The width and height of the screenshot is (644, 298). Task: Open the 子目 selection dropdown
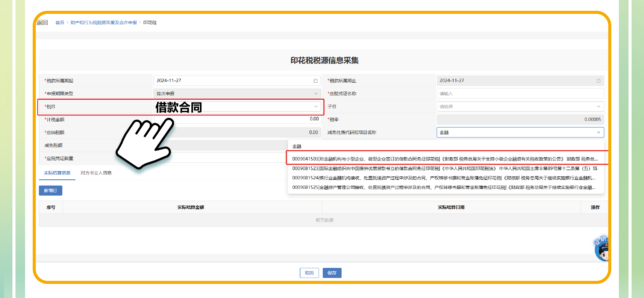pyautogui.click(x=598, y=107)
